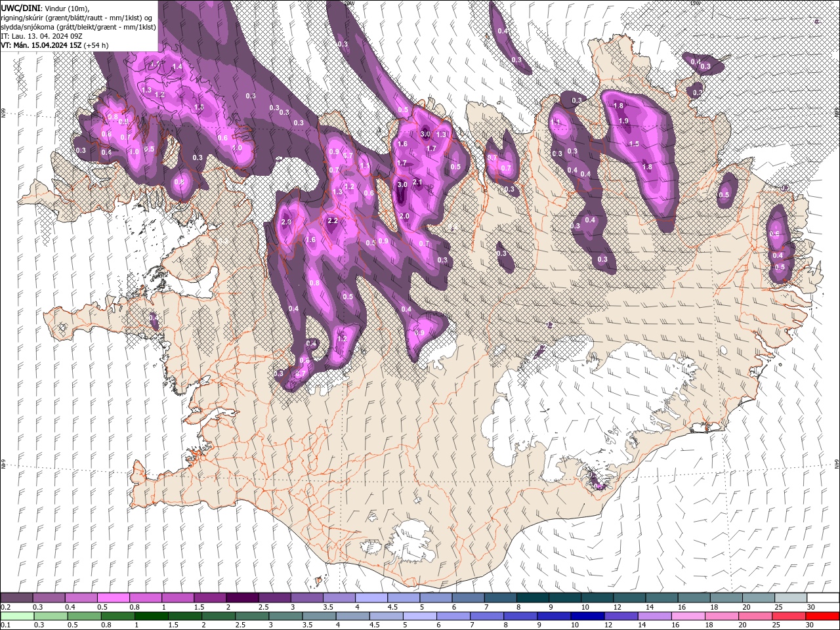The width and height of the screenshot is (840, 630).
Task: Click the white snow scale swatch at 30
Action: tap(823, 598)
